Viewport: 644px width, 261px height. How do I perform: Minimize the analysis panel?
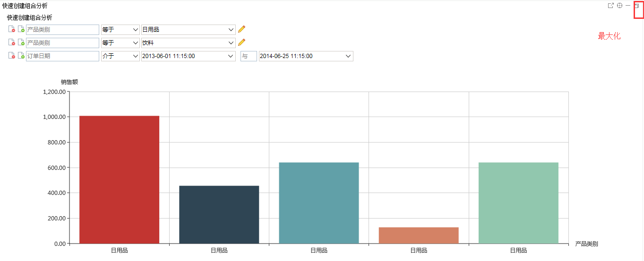[x=628, y=6]
